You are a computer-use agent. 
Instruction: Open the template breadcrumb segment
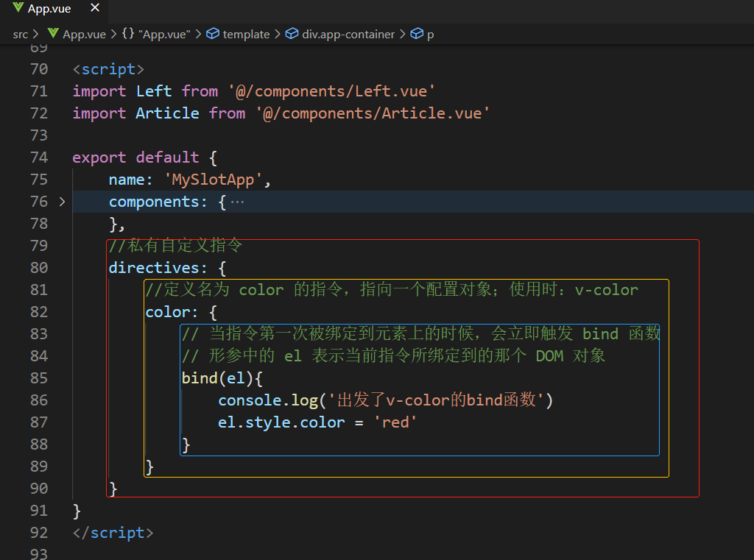(246, 34)
